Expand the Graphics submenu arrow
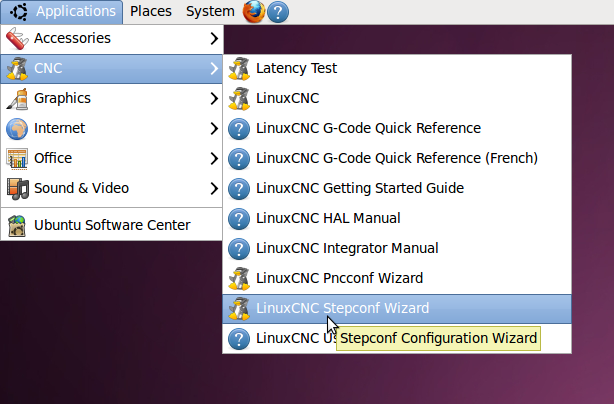 214,98
